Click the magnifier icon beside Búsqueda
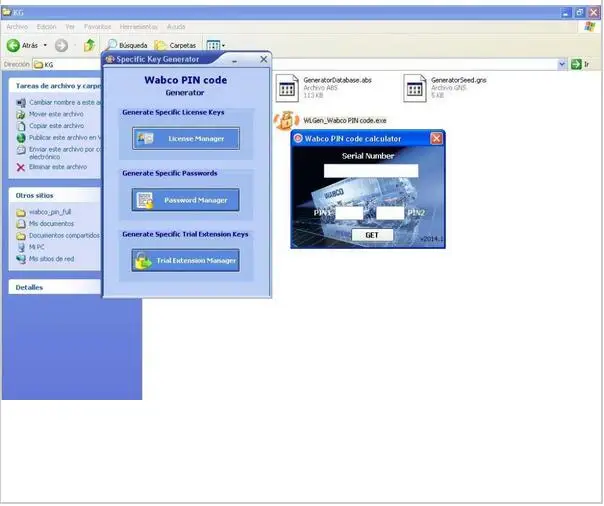The width and height of the screenshot is (604, 506). 111,45
